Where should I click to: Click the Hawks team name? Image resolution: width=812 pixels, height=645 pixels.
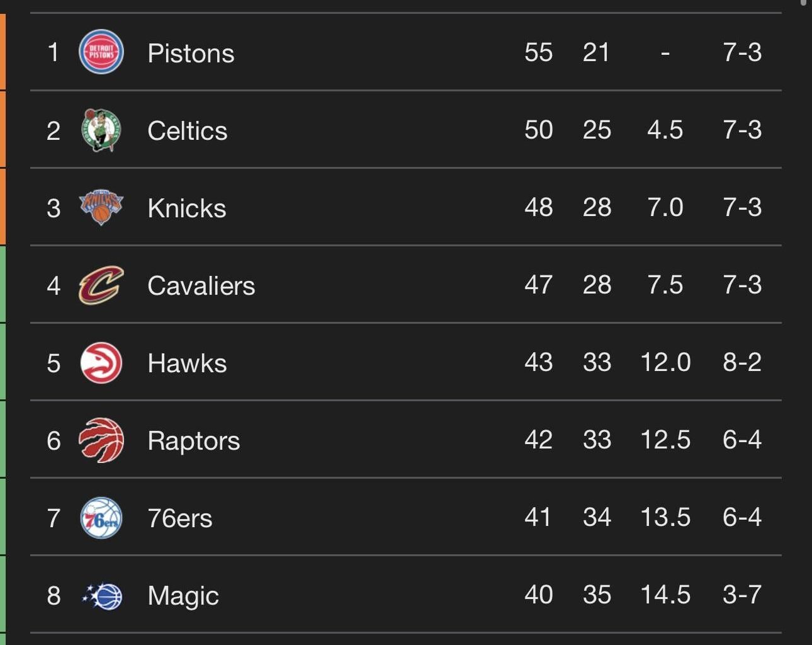(x=186, y=362)
